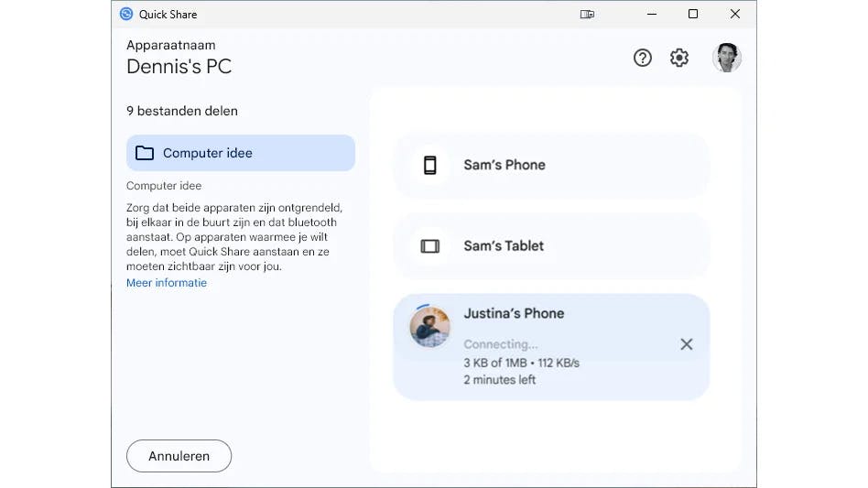Send files to Sam's Phone
This screenshot has height=488, width=868.
click(x=551, y=165)
